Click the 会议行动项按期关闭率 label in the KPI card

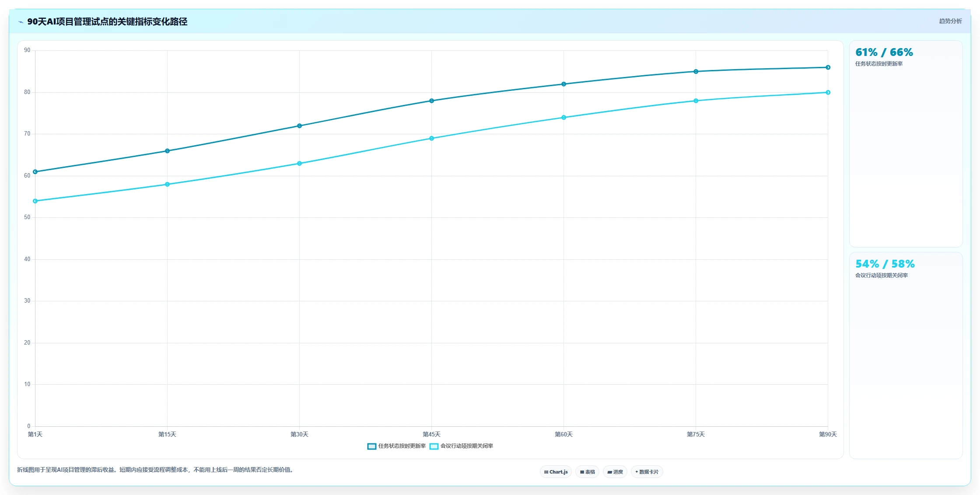pos(882,275)
